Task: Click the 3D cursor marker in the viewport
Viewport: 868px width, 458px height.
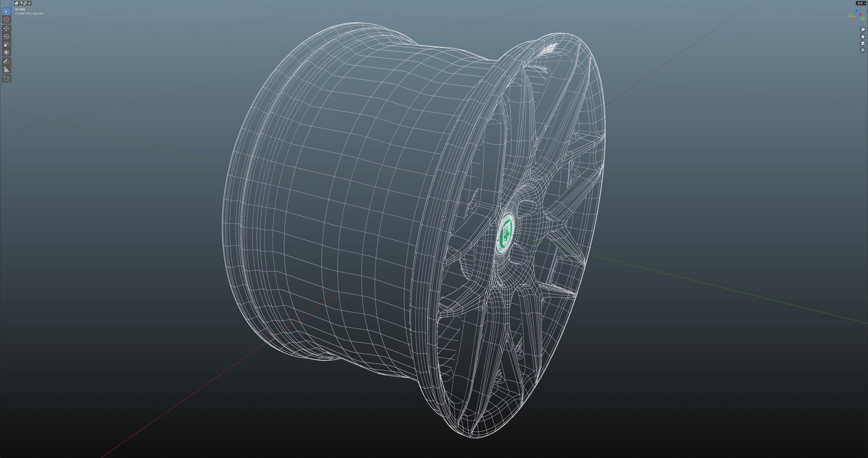Action: [x=444, y=219]
